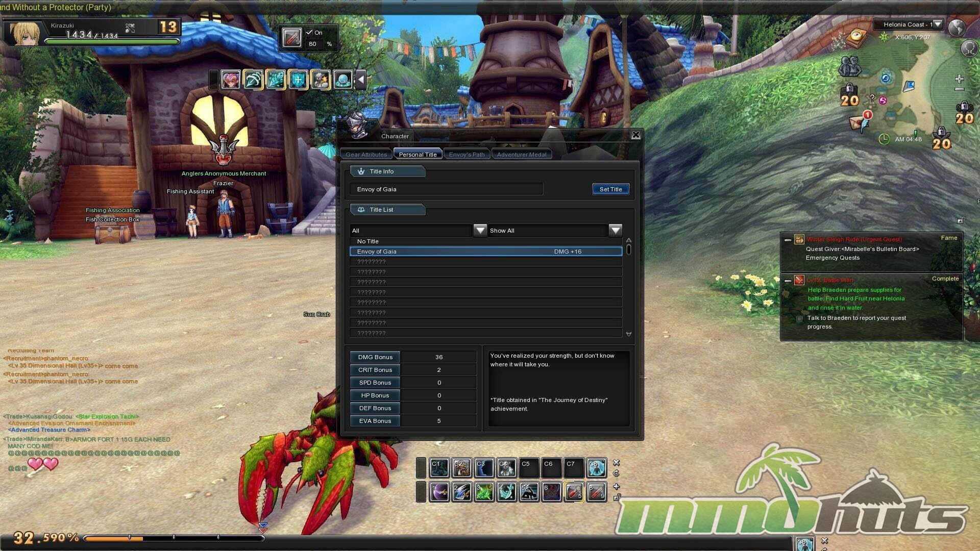Collapse the Winter Sleigh Ride quest entry
Viewport: 980px width, 551px height.
[x=788, y=240]
